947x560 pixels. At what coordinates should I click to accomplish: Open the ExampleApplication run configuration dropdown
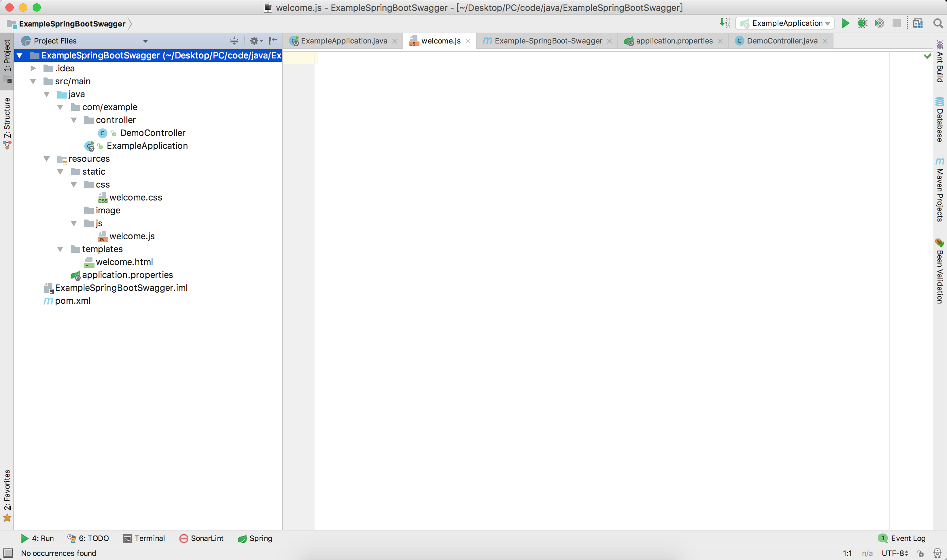(785, 23)
